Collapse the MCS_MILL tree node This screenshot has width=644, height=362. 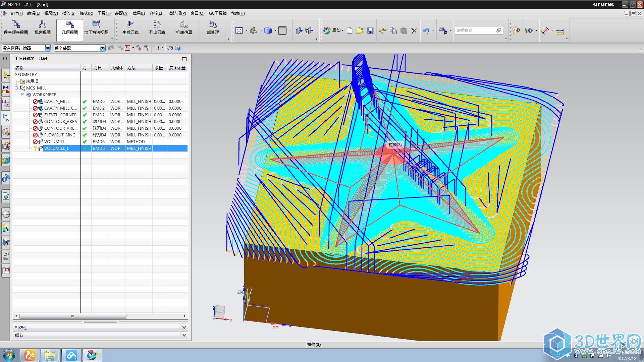(16, 88)
